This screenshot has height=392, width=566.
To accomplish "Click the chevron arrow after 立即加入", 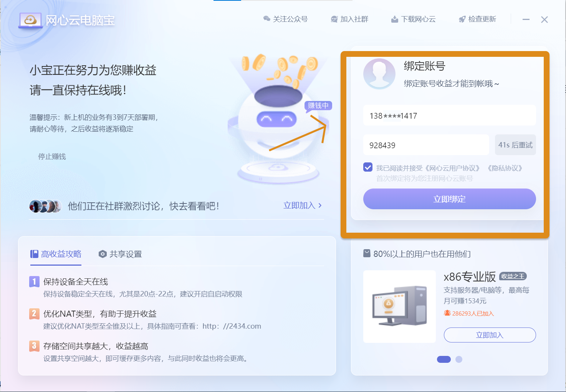I will pos(320,205).
